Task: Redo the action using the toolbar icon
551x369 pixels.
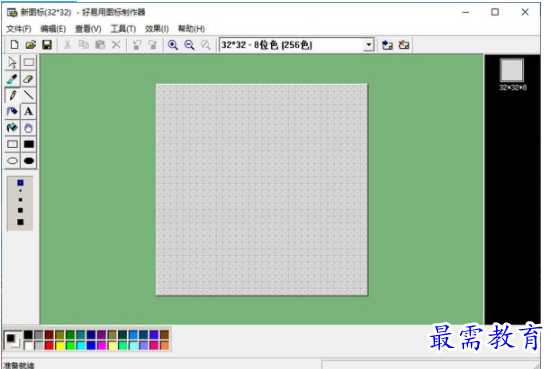Action: click(153, 45)
